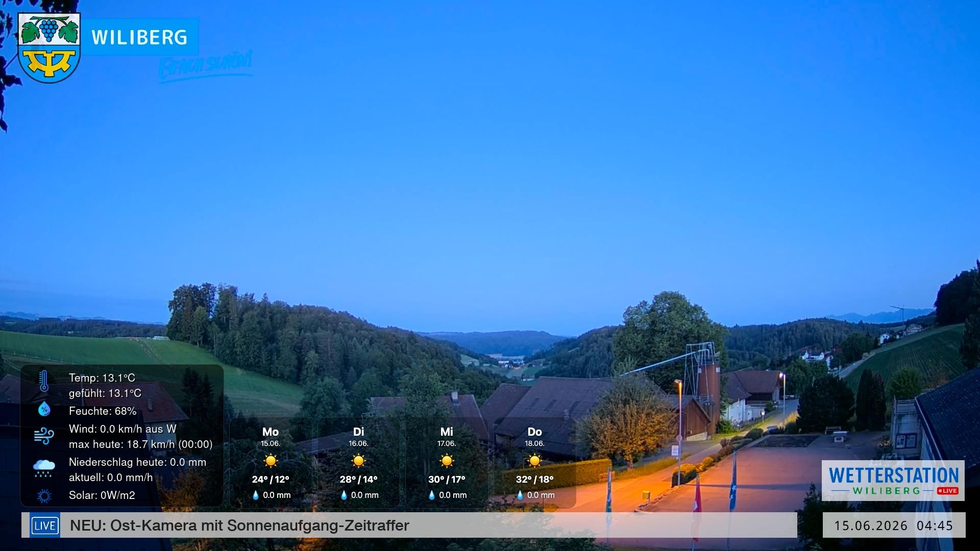
Task: Click the 'gefühlt: 13.1°C' value
Action: pyautogui.click(x=105, y=393)
